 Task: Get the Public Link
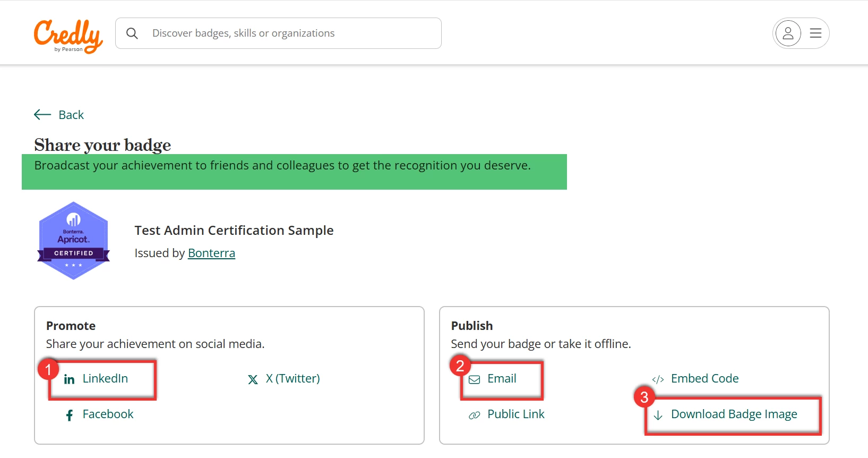coord(516,414)
